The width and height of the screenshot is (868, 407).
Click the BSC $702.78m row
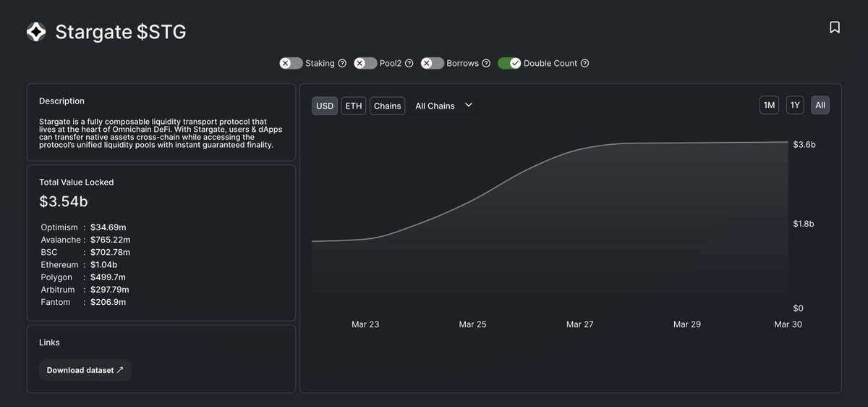[x=85, y=252]
